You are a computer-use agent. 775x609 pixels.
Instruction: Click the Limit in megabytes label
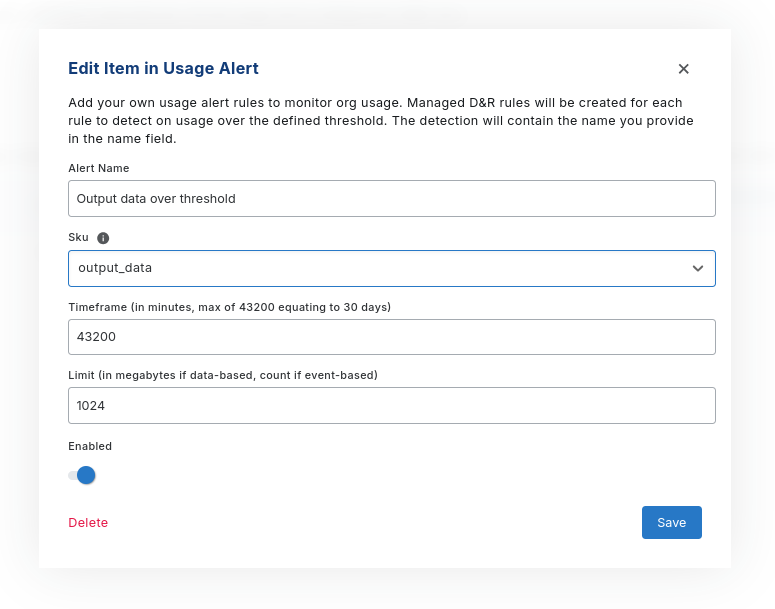pyautogui.click(x=222, y=375)
